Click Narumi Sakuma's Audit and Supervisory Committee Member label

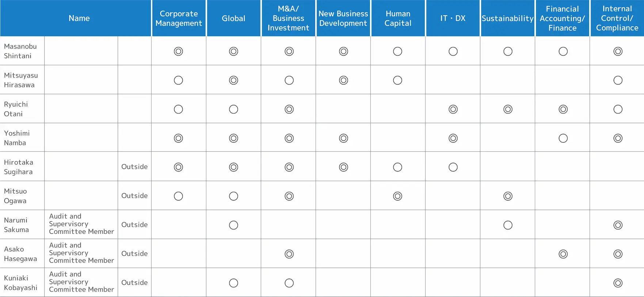[x=81, y=224]
